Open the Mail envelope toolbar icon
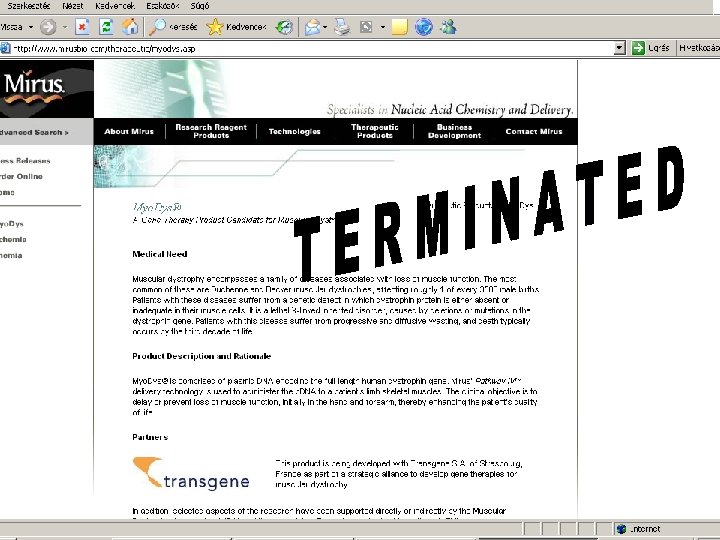 click(x=312, y=27)
